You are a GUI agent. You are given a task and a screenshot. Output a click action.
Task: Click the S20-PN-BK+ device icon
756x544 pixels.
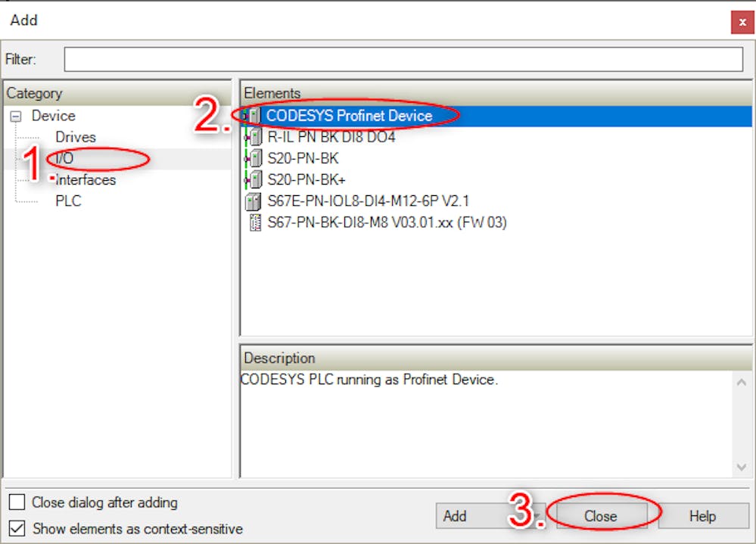(253, 179)
